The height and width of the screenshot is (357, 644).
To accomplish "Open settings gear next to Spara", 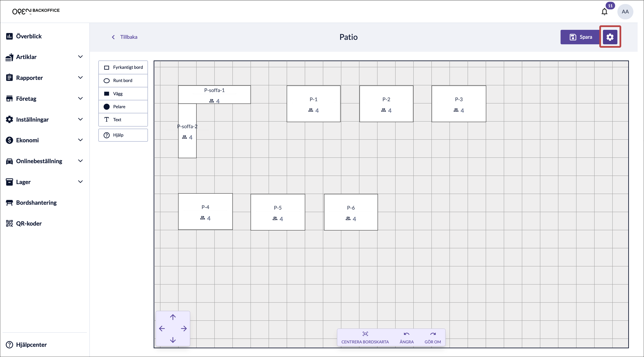I will (610, 37).
